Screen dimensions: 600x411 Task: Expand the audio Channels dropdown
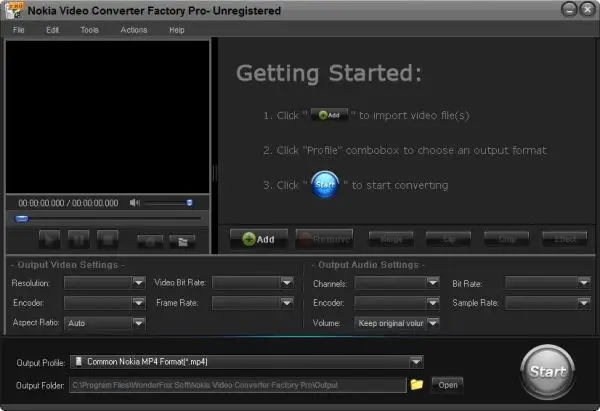click(x=433, y=283)
